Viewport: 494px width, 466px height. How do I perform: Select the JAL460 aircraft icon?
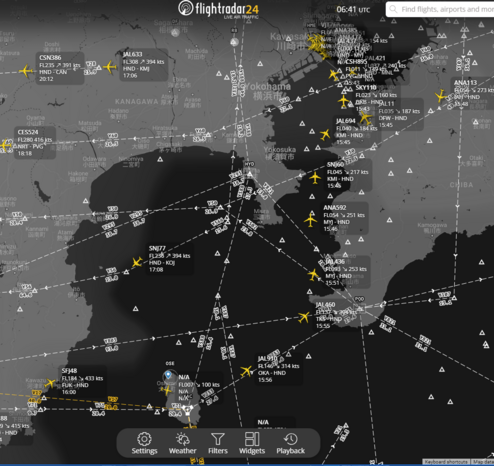coord(303,317)
